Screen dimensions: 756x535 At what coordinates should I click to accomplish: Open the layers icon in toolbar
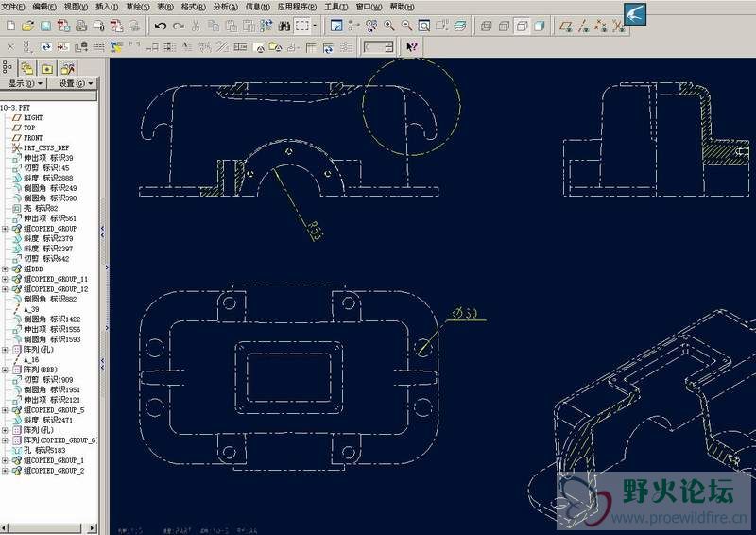(460, 26)
